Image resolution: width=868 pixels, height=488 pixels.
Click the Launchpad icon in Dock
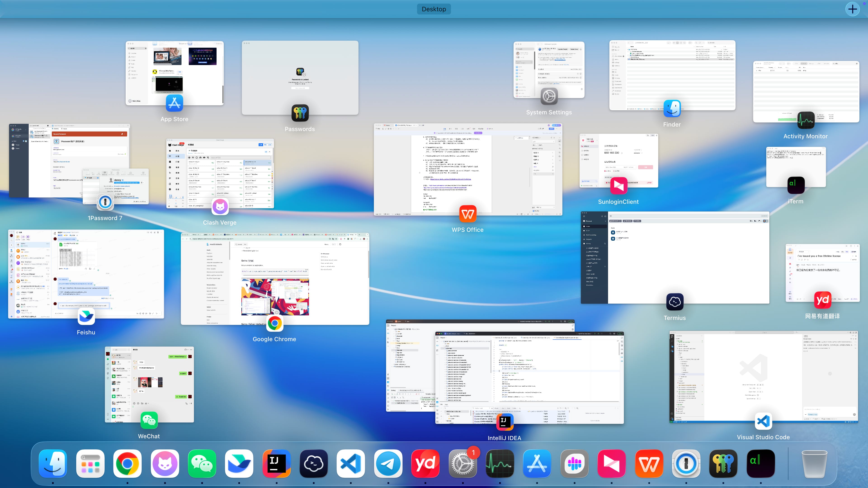[90, 464]
